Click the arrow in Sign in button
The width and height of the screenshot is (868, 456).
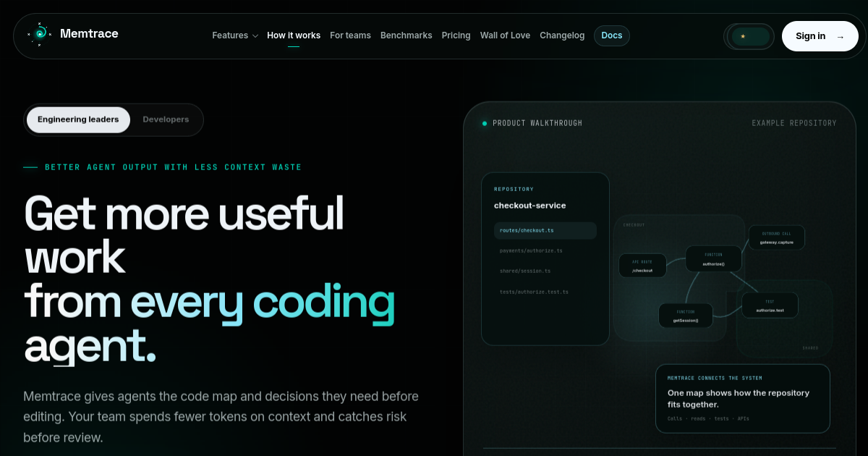tap(840, 37)
